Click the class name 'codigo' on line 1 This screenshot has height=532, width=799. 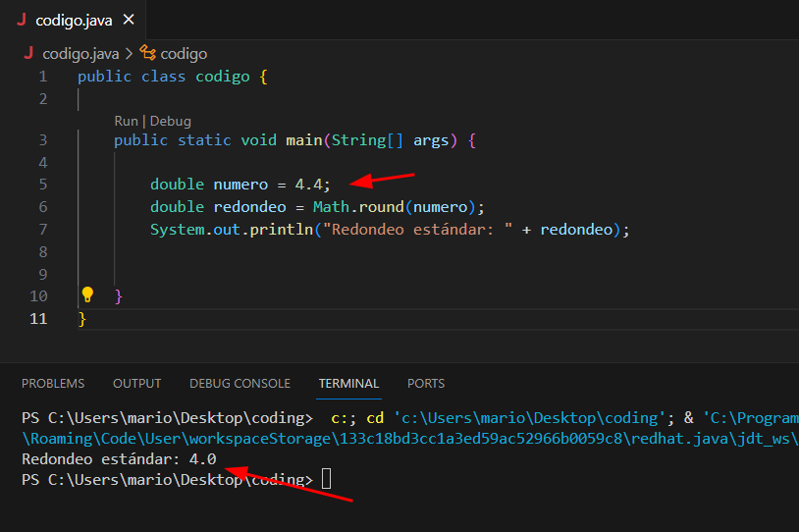coord(223,77)
